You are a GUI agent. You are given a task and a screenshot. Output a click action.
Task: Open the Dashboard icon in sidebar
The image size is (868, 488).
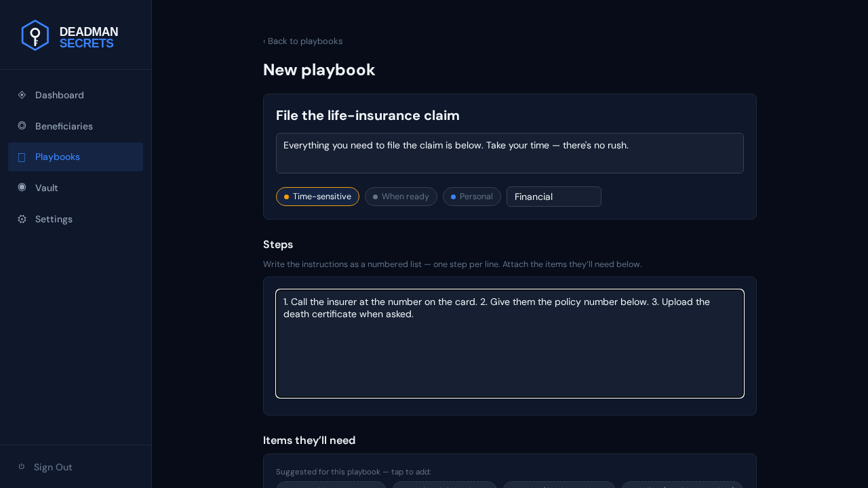click(x=22, y=95)
